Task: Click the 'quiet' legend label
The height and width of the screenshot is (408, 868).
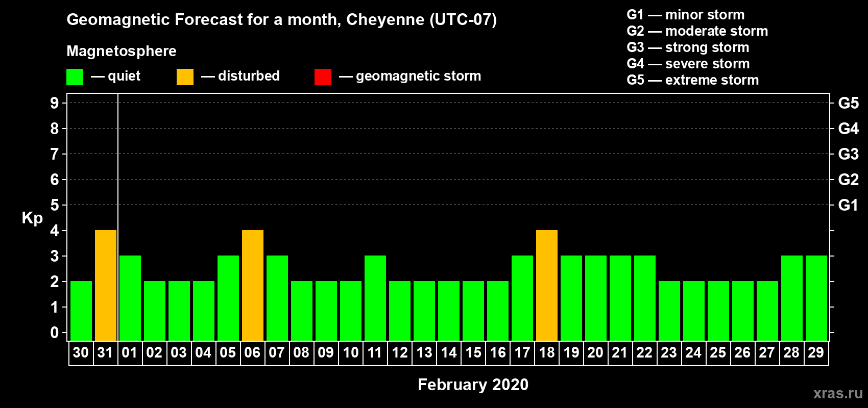Action: [x=124, y=76]
